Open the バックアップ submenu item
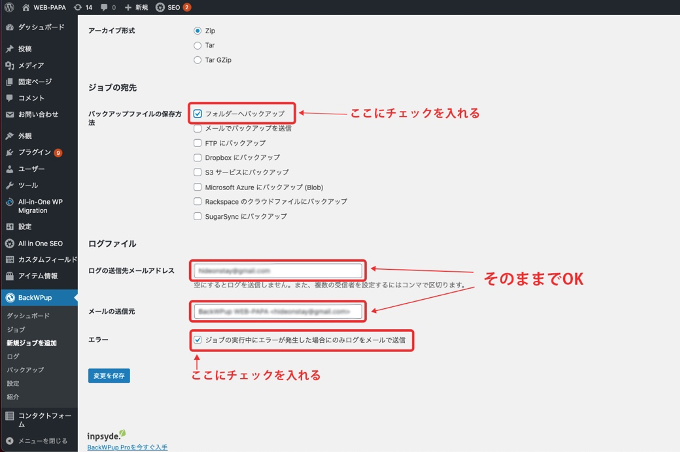The height and width of the screenshot is (452, 680). 25,369
